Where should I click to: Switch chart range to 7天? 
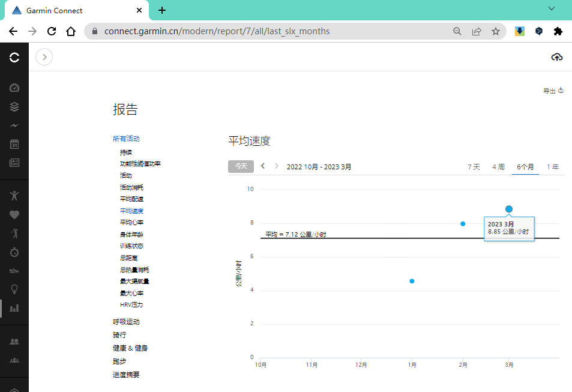tap(474, 167)
